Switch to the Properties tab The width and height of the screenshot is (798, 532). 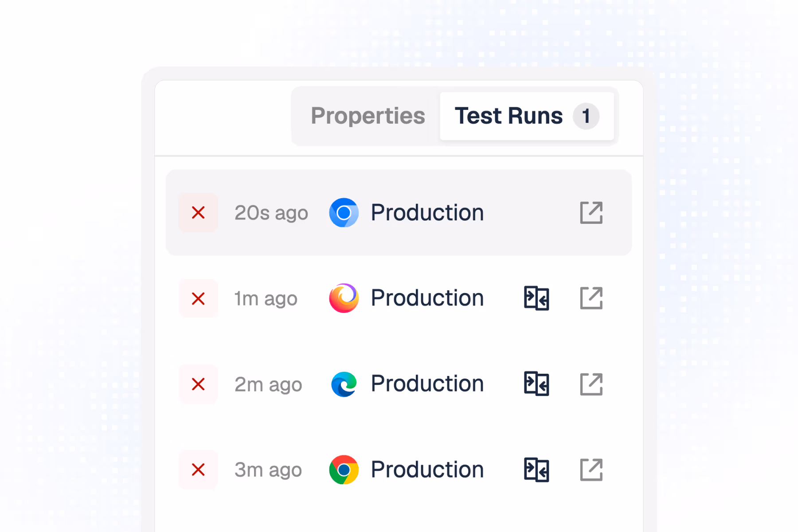(368, 116)
